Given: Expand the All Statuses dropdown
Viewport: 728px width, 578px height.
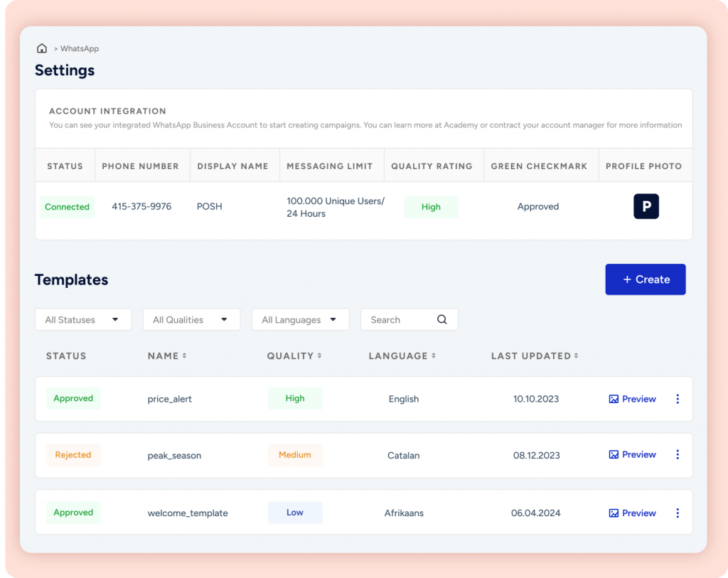Looking at the screenshot, I should 83,320.
